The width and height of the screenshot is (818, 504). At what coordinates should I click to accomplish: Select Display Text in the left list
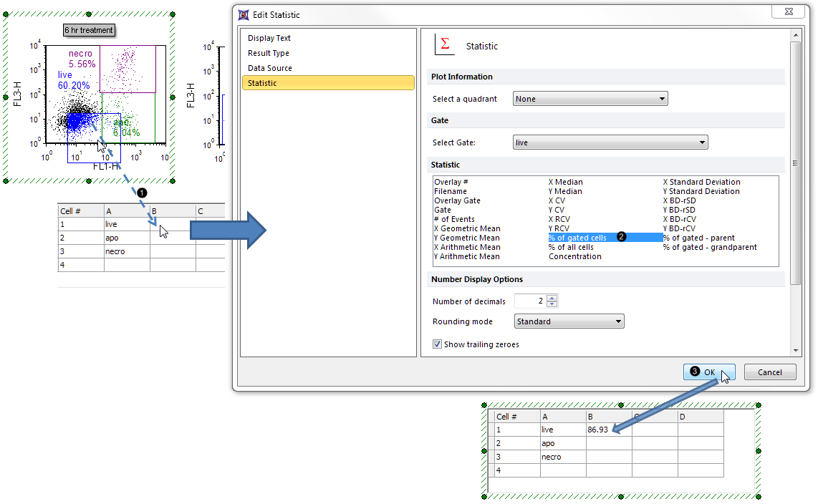pyautogui.click(x=269, y=38)
